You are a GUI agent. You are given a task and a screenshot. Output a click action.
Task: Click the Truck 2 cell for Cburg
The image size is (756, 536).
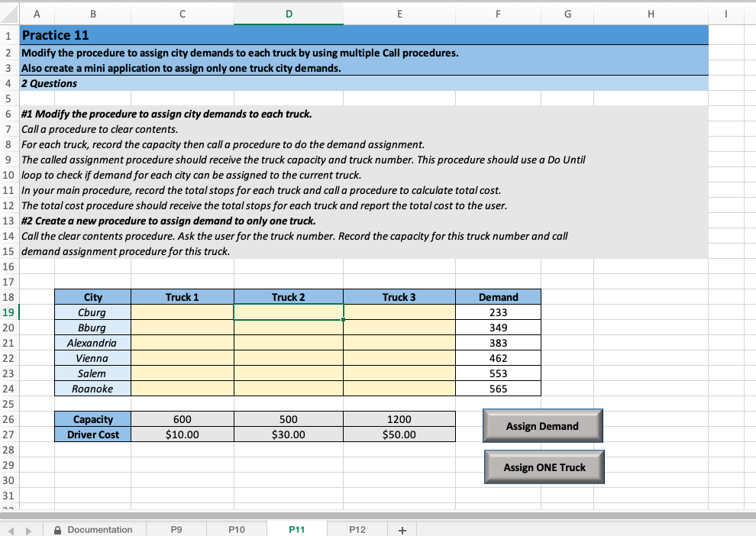288,312
